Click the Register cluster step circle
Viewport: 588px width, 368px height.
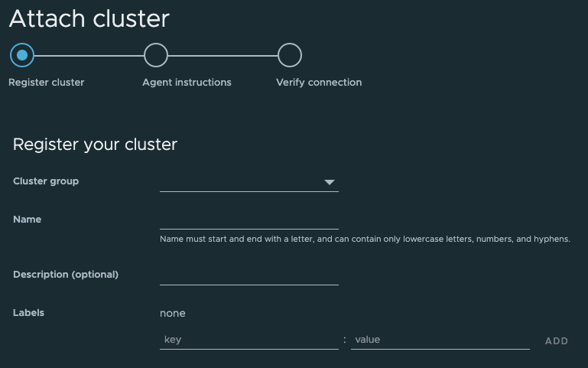click(x=22, y=55)
